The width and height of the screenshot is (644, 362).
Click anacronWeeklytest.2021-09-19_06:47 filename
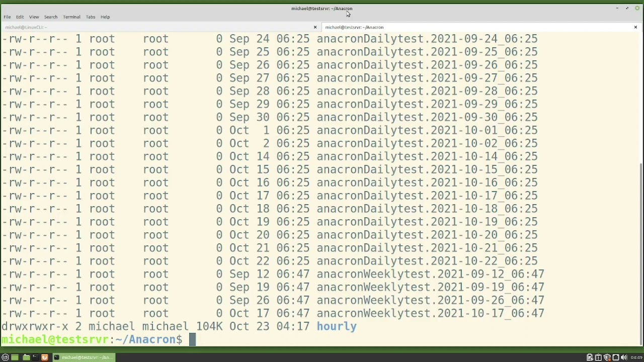[x=430, y=287]
